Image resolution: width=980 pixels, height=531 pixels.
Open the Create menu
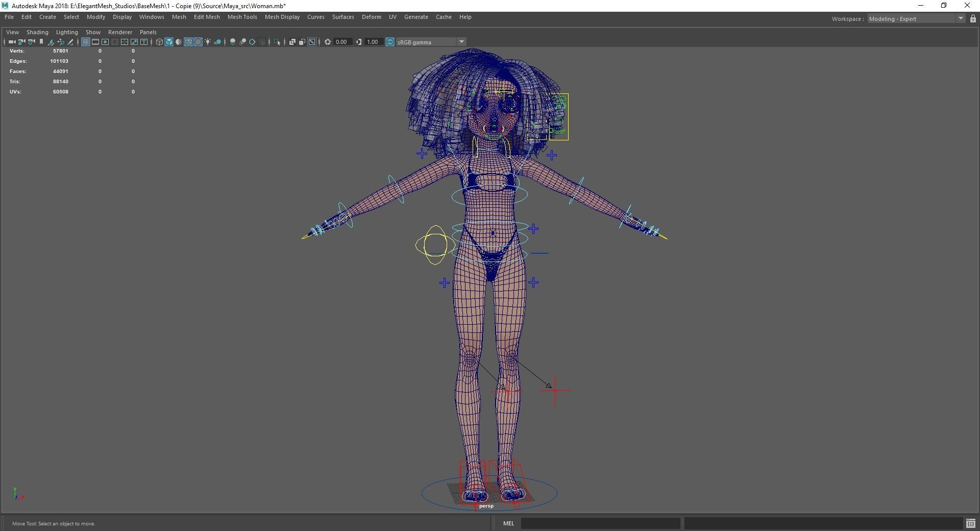click(47, 17)
